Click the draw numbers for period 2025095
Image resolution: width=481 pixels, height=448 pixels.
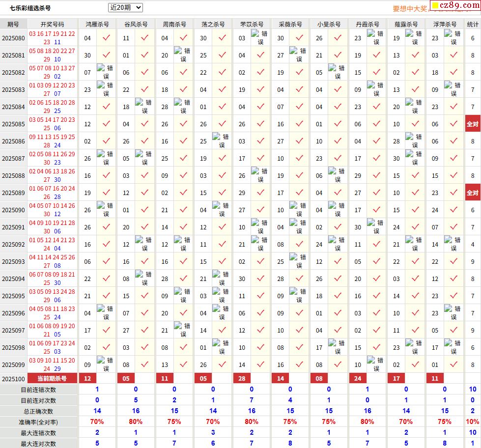pyautogui.click(x=52, y=296)
